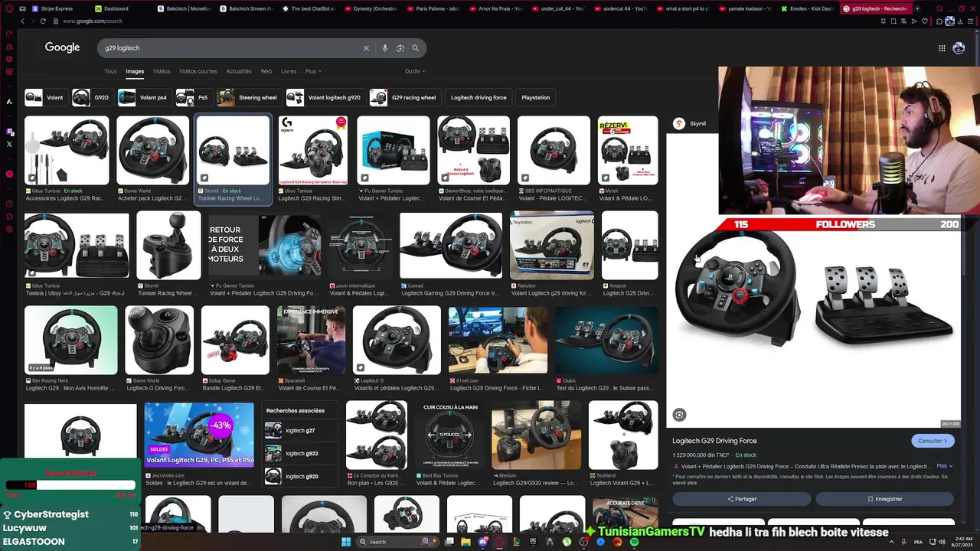
Task: Open the Opera browser icon in the taskbar
Action: [x=499, y=542]
